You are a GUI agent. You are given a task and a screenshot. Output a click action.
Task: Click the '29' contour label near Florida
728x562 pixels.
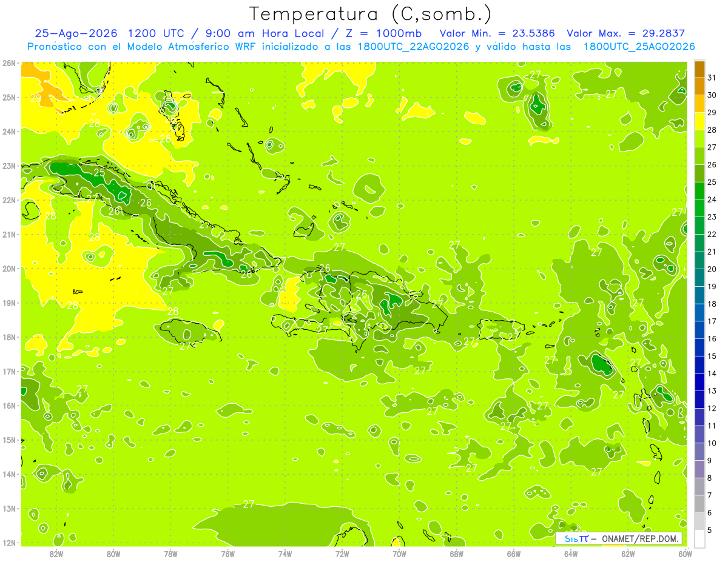(35, 97)
